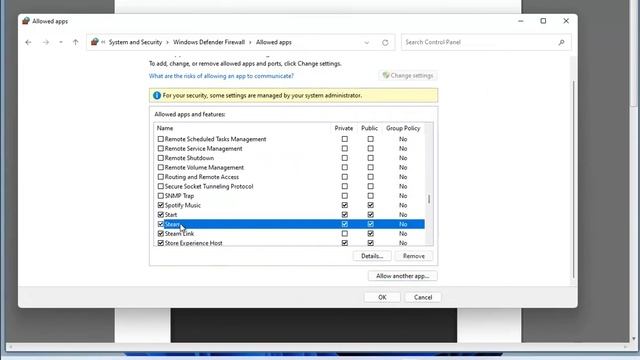The image size is (640, 360).
Task: Toggle Public checkbox for Steam
Action: point(371,224)
